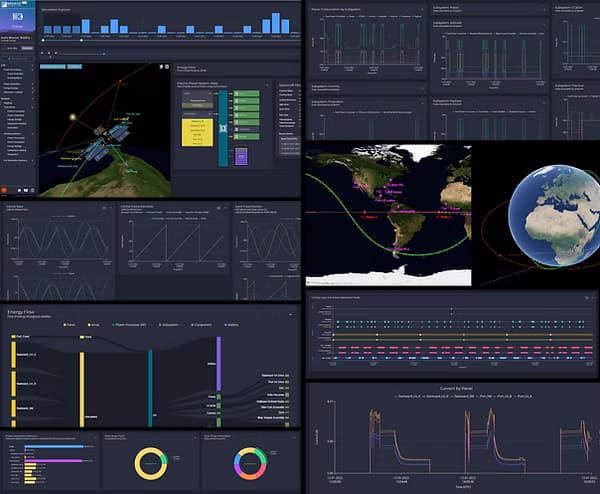Open options icon on the first orbit chart panel
This screenshot has width=600, height=494.
[105, 208]
